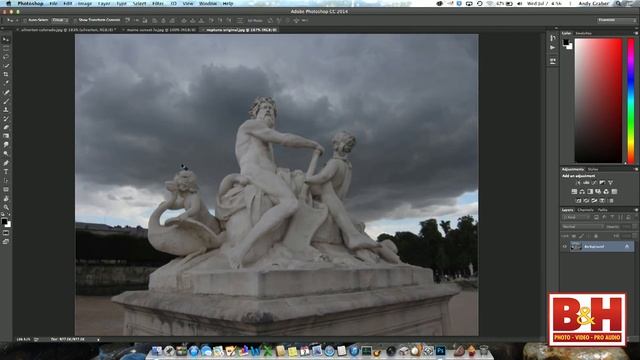Image resolution: width=640 pixels, height=360 pixels.
Task: Open Spotlight search in menu bar
Action: [x=619, y=3]
